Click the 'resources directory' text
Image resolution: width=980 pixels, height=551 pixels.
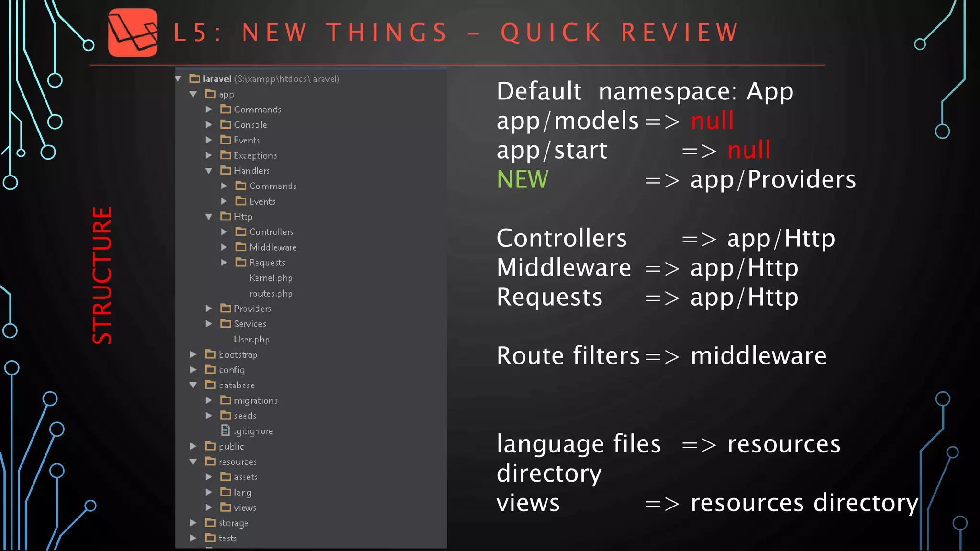(x=804, y=503)
